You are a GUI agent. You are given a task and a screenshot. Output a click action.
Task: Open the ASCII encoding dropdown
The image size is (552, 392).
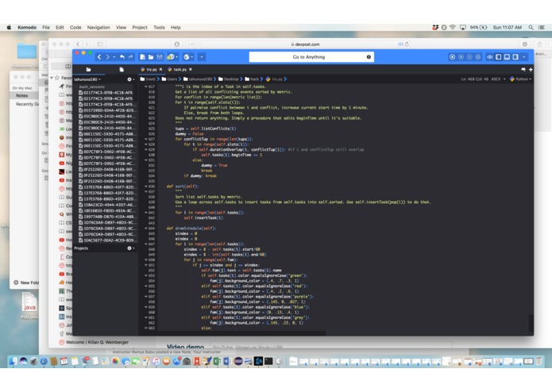(498, 79)
